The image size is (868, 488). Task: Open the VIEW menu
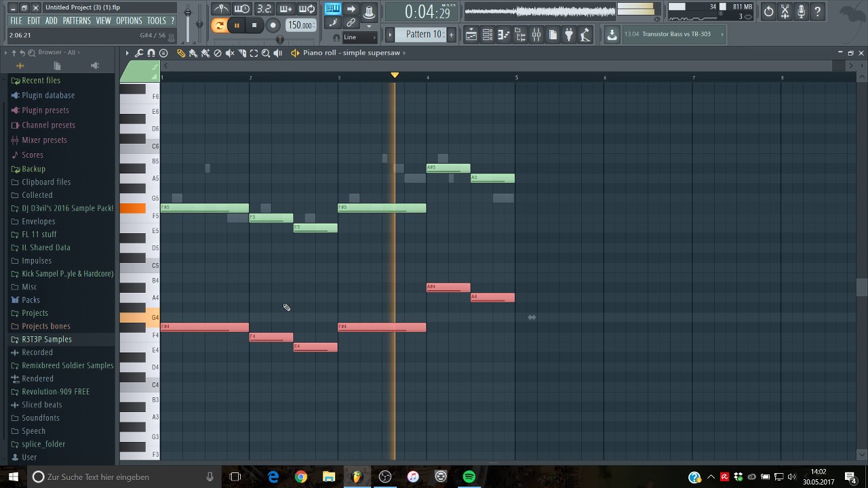tap(103, 21)
